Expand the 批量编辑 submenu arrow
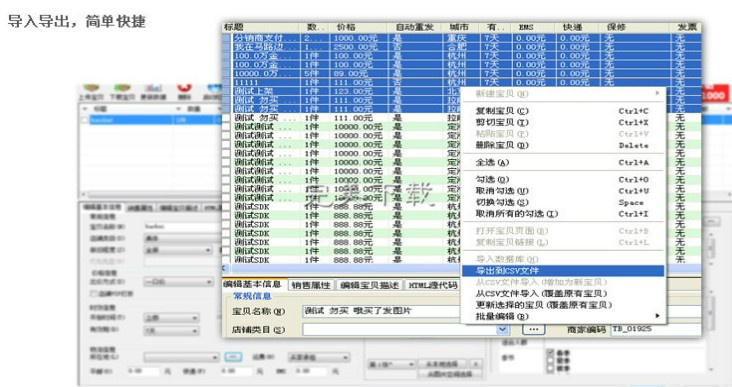The height and width of the screenshot is (387, 732). [x=657, y=316]
